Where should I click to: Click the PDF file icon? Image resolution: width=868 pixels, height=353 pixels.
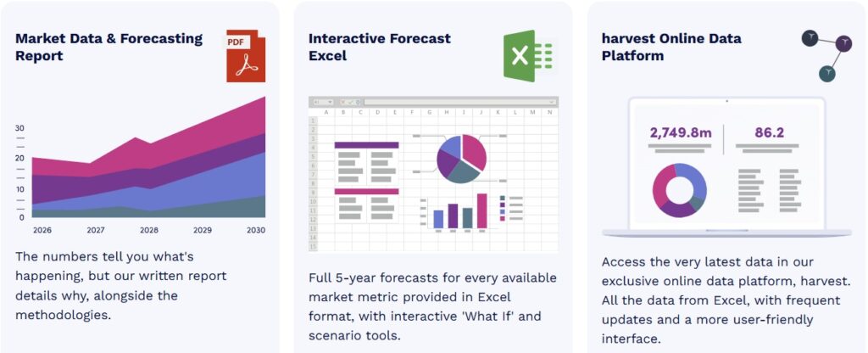(245, 55)
